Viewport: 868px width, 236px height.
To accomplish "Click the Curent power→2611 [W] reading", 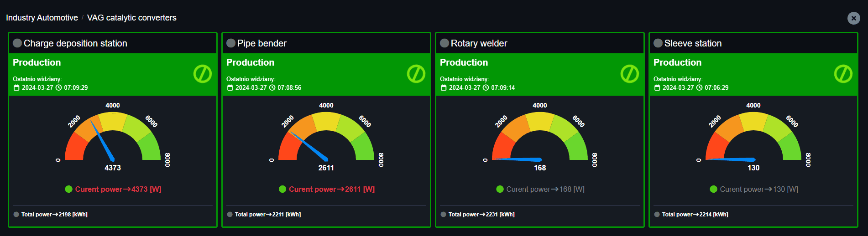I will pyautogui.click(x=332, y=189).
